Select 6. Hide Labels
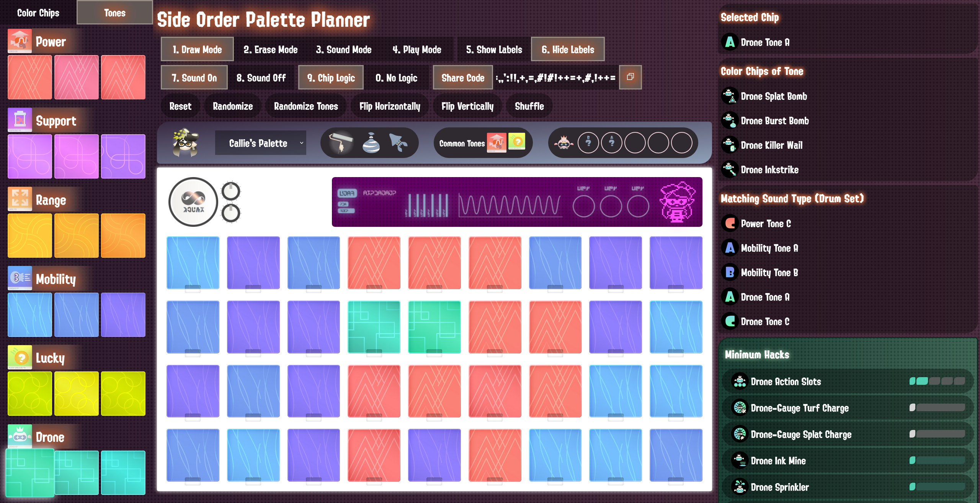 click(x=568, y=49)
